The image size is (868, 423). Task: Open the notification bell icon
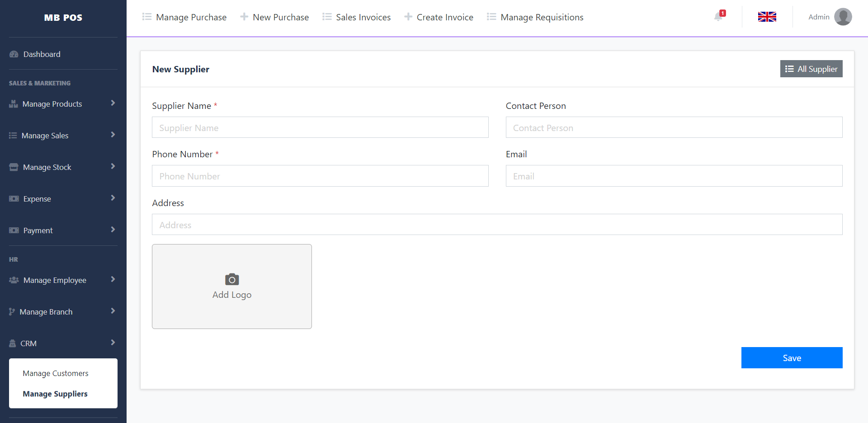click(718, 17)
